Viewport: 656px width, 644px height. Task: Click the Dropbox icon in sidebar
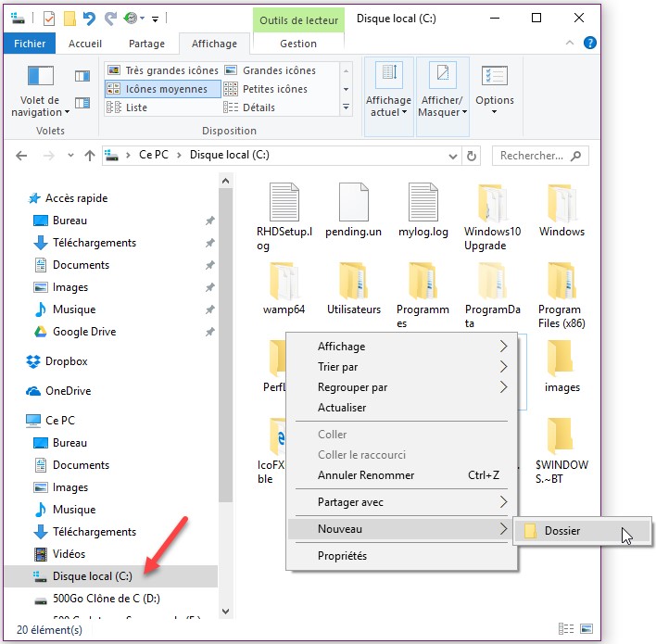pos(34,361)
